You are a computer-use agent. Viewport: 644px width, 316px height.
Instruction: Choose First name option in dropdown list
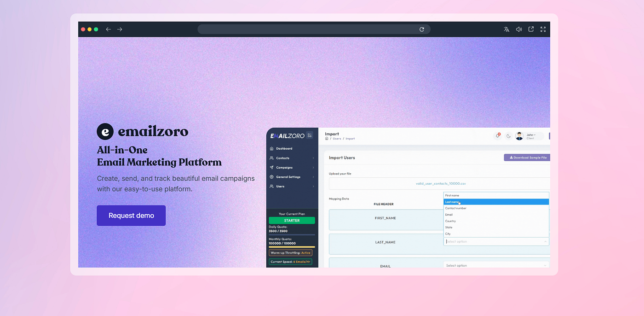coord(496,195)
